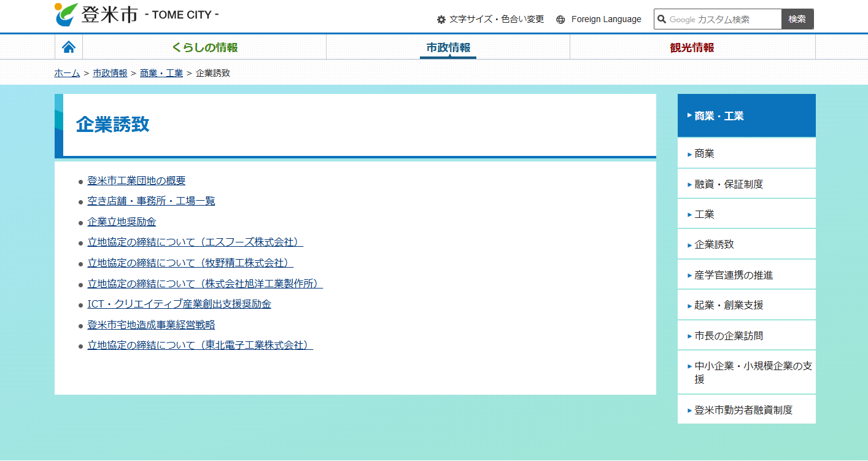Click the 検索 search button

[x=797, y=20]
